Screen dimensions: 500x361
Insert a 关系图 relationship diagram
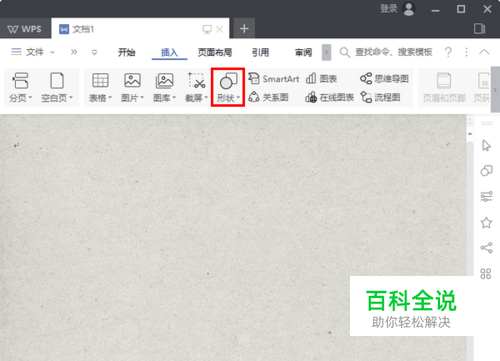click(268, 97)
